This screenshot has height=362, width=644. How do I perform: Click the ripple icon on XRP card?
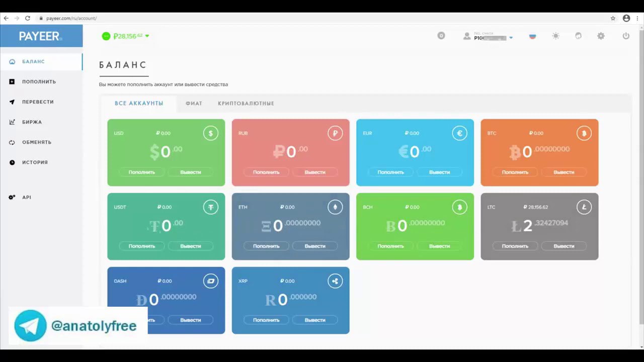(x=335, y=281)
